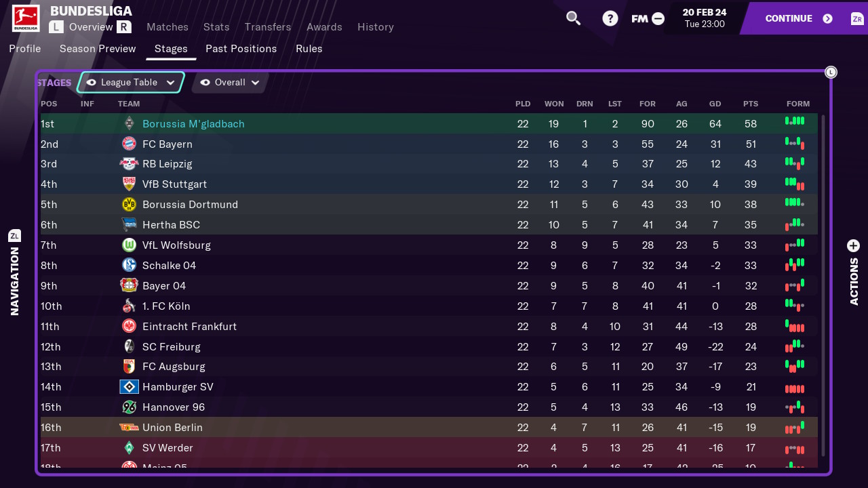Click the FM menu icon
This screenshot has width=868, height=488.
[648, 19]
